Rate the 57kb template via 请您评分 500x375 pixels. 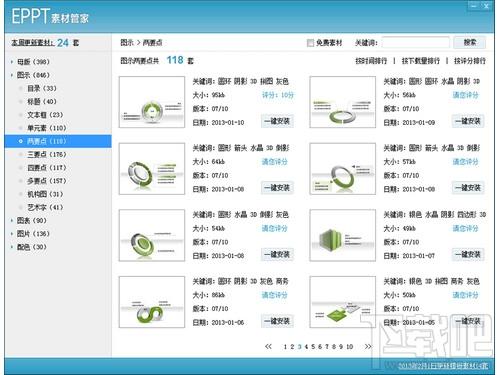click(x=465, y=162)
